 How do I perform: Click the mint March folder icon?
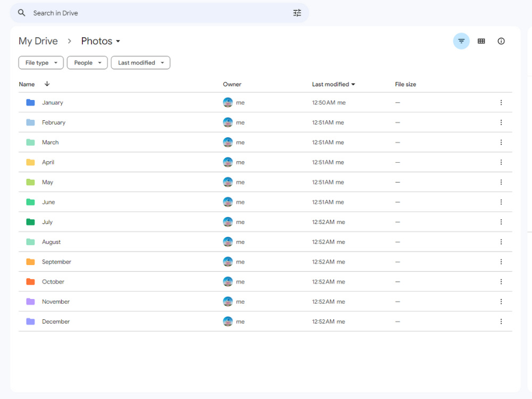[30, 142]
